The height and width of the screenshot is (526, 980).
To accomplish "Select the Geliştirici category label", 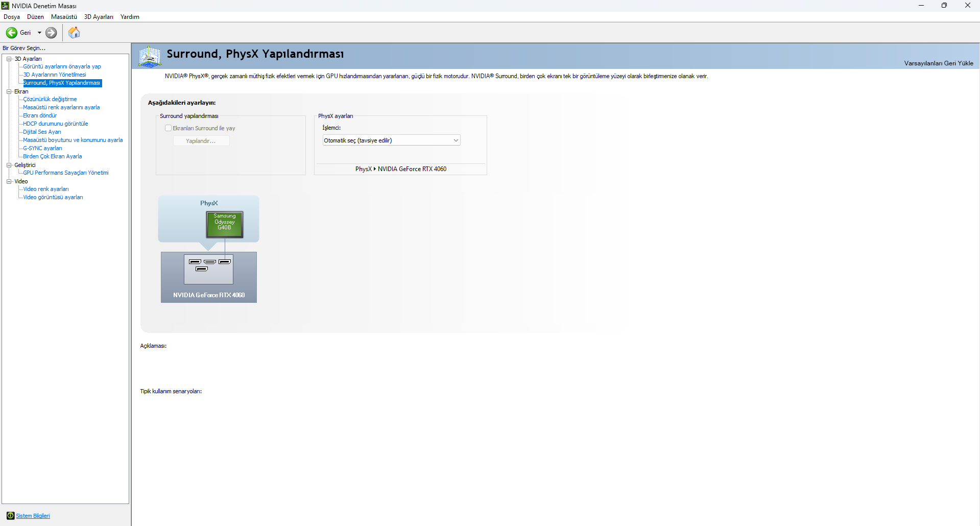I will (x=25, y=165).
